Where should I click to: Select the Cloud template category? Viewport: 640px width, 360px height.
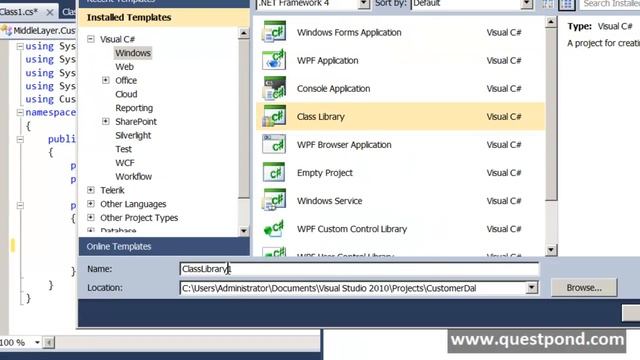[126, 94]
